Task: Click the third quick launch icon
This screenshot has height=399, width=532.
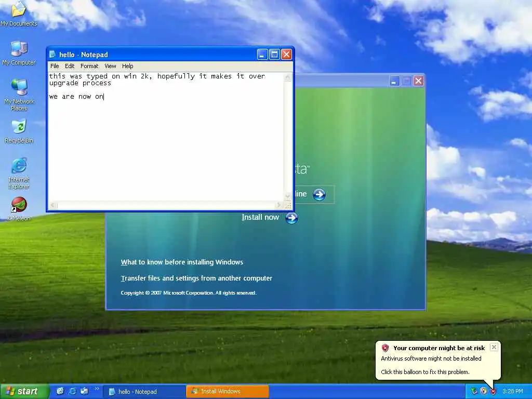Action: click(x=85, y=391)
